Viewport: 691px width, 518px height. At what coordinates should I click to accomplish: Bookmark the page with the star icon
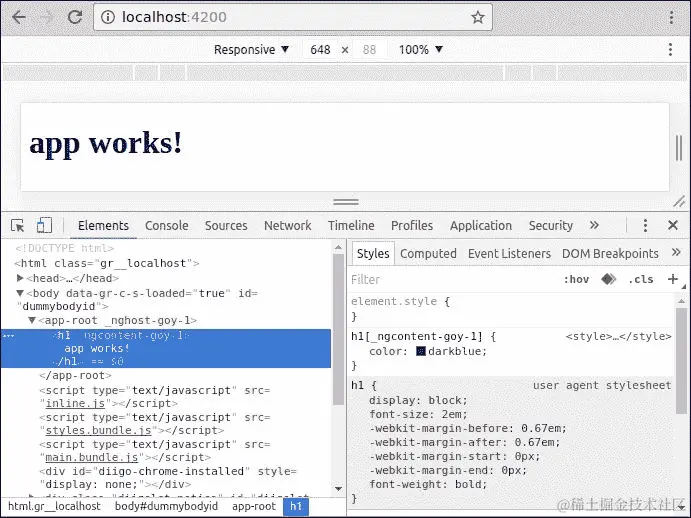pos(478,17)
